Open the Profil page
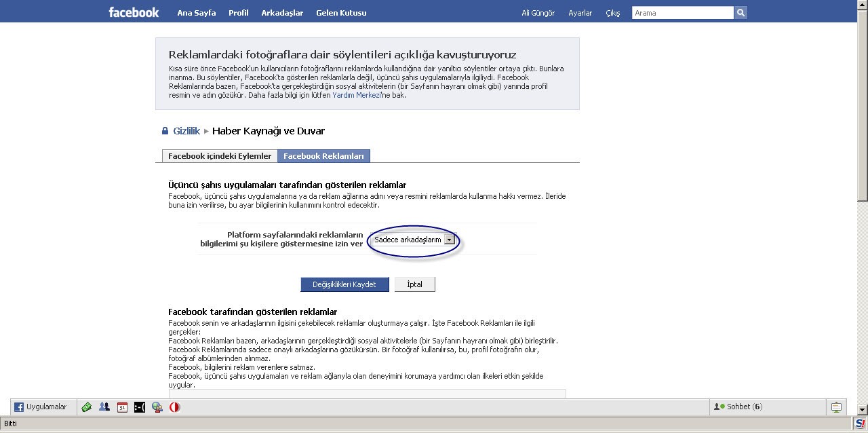 point(239,13)
